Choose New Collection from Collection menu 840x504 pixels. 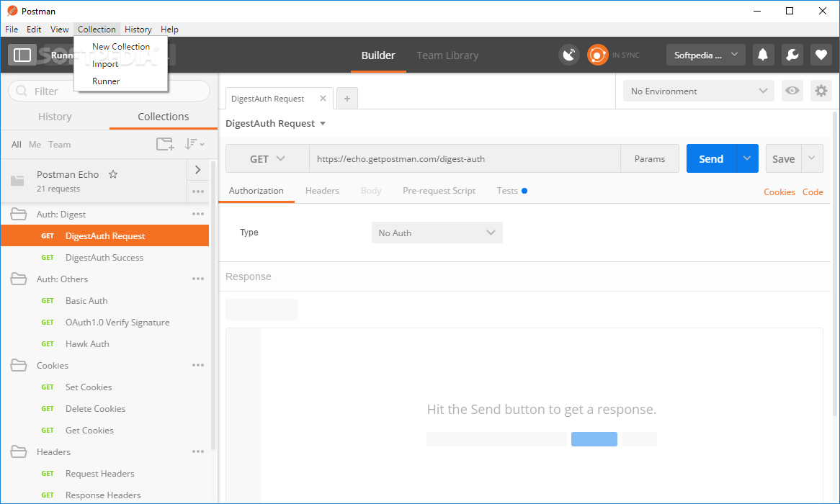121,47
